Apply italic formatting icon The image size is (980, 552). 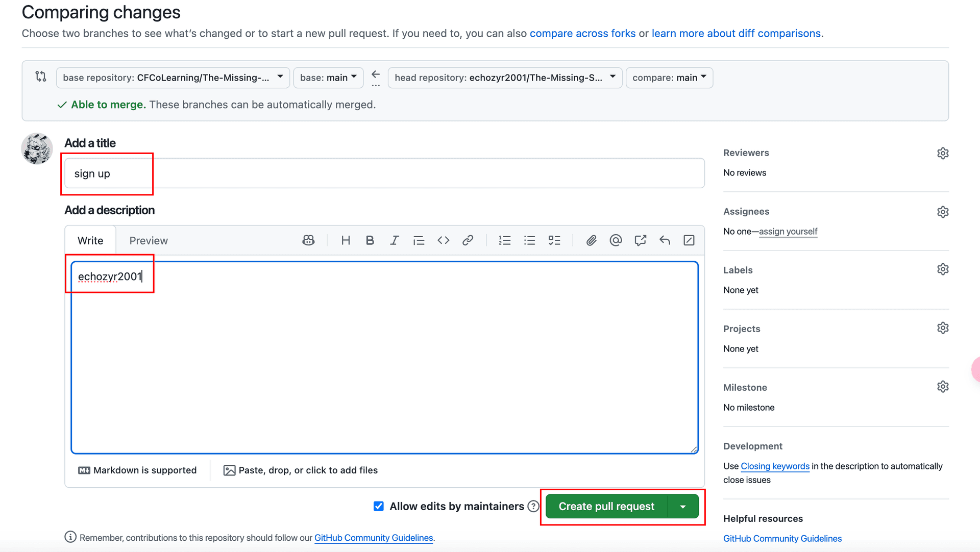[394, 240]
